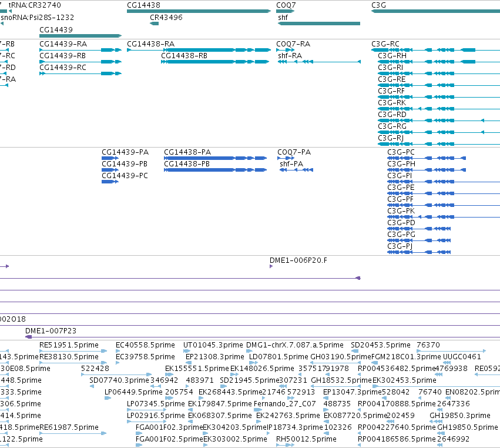Click the COQ7-PA protein label
This screenshot has width=500, height=448.
click(294, 152)
